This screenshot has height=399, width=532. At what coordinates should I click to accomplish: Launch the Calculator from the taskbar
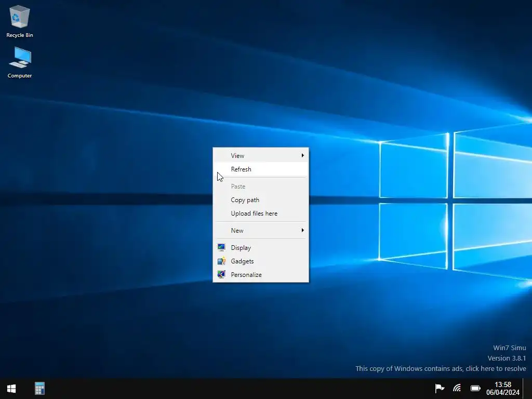coord(39,389)
